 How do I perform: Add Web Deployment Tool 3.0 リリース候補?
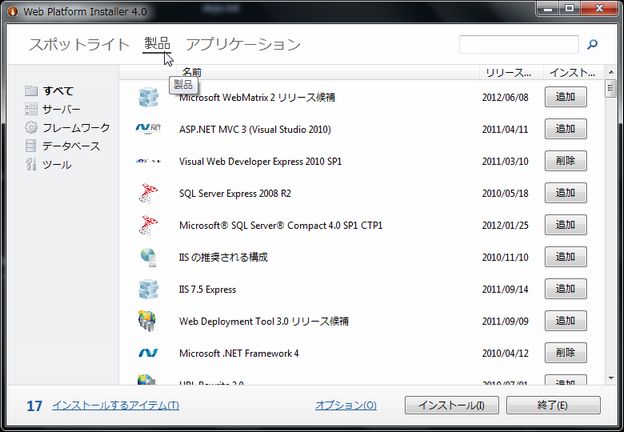click(566, 321)
